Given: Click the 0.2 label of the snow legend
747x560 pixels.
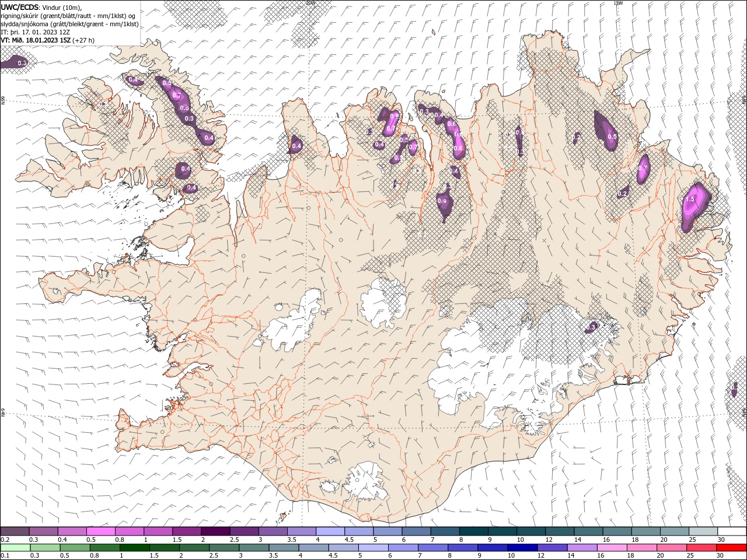Looking at the screenshot, I should (x=5, y=540).
